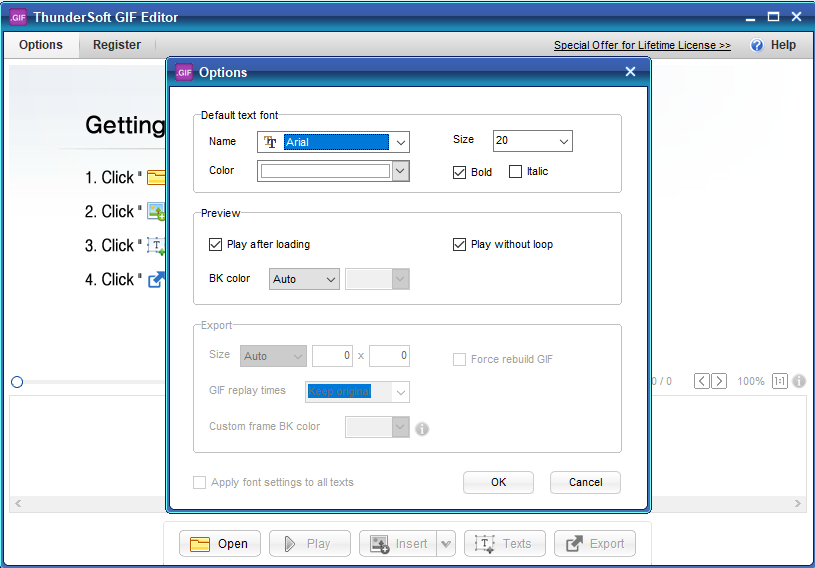The height and width of the screenshot is (568, 815).
Task: Enable the Italic checkbox
Action: (515, 171)
